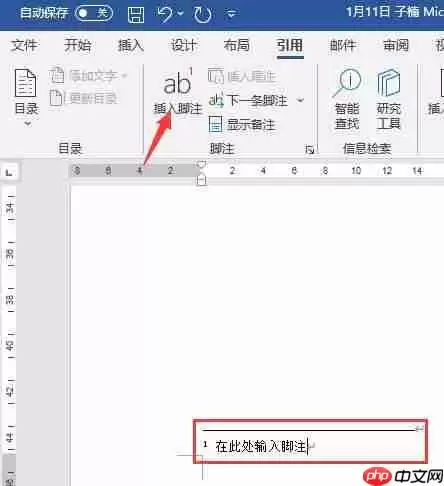Click the 智能查找 (Smart Lookup) icon
444x486 pixels.
pos(347,99)
